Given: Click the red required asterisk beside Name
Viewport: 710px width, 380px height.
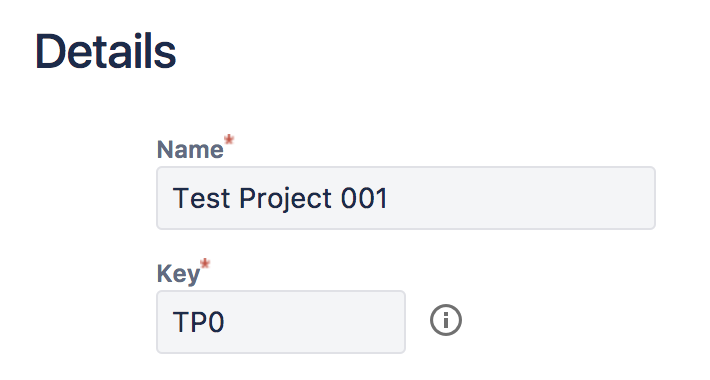Looking at the screenshot, I should (x=229, y=140).
